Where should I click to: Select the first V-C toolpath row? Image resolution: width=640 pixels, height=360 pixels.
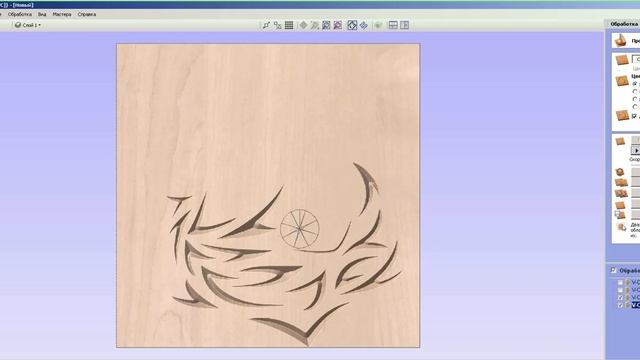pos(636,282)
